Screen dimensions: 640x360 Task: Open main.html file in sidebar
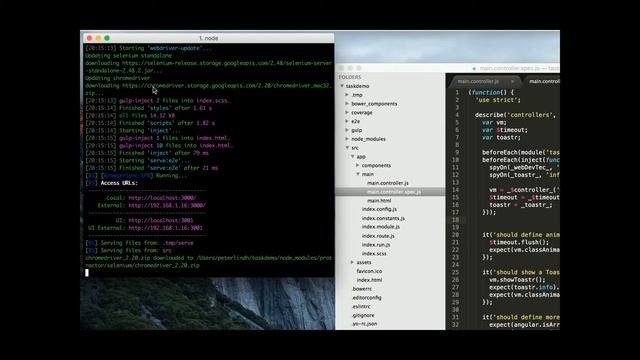[x=379, y=200]
